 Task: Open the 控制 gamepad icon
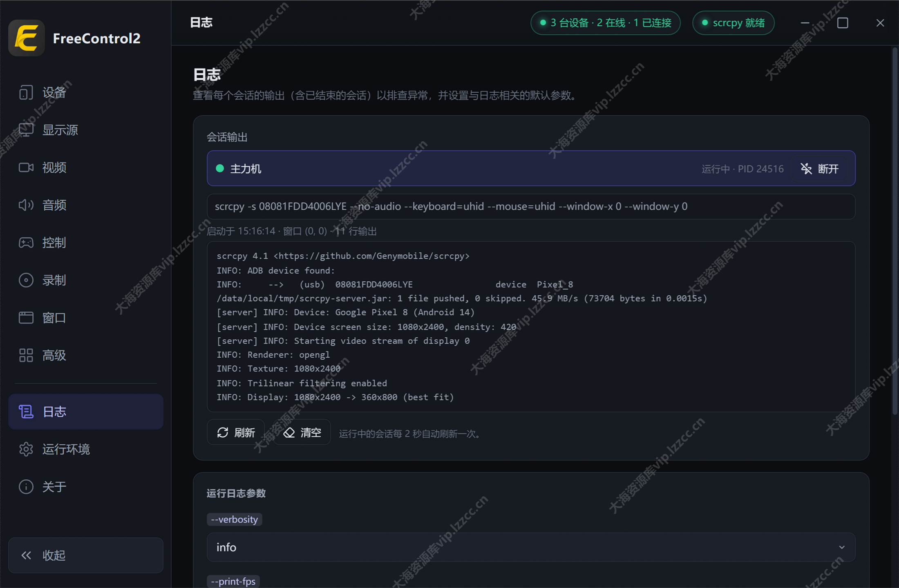[x=26, y=243]
